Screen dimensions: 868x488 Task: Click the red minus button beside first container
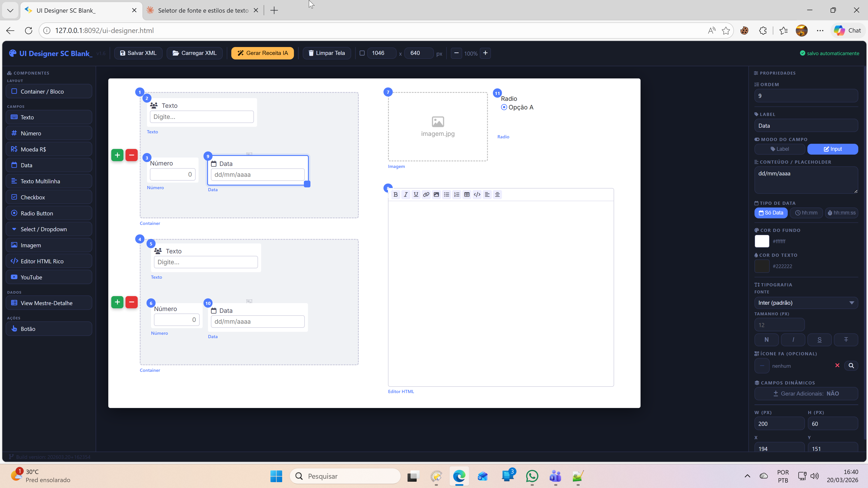click(x=131, y=155)
